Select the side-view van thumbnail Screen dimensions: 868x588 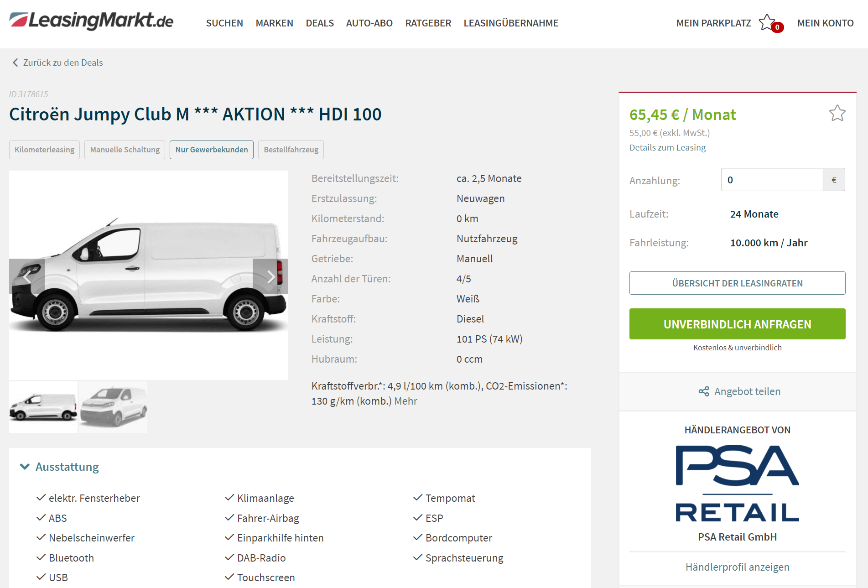pyautogui.click(x=43, y=407)
